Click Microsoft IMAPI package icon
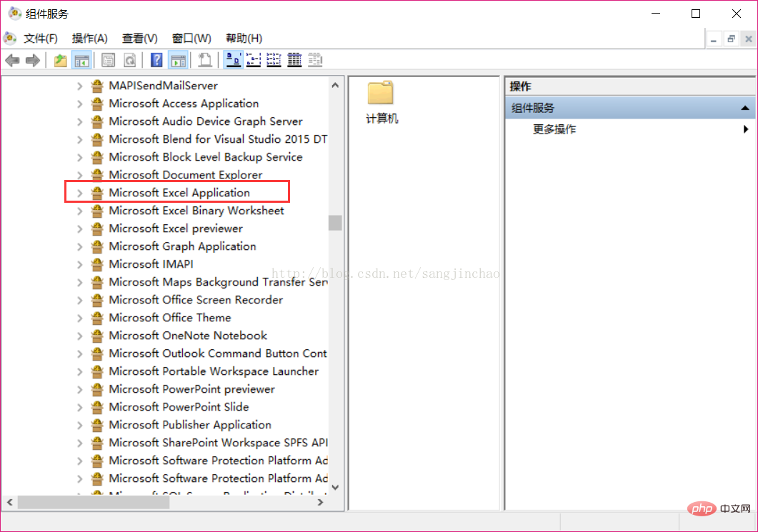The height and width of the screenshot is (532, 758). tap(97, 264)
